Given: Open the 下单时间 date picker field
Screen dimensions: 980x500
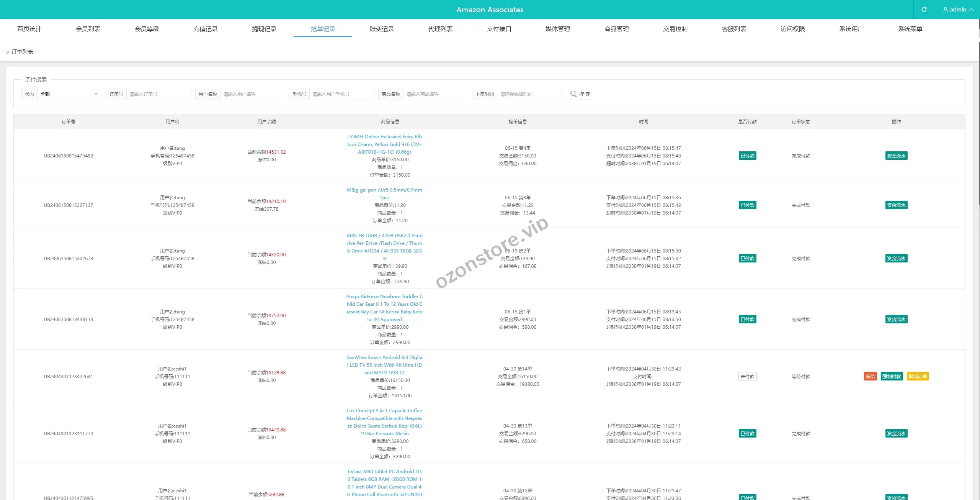Looking at the screenshot, I should [x=529, y=94].
